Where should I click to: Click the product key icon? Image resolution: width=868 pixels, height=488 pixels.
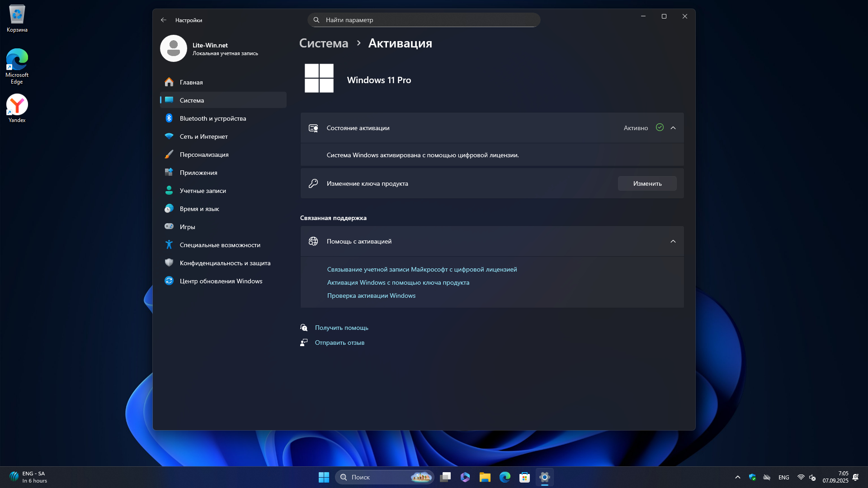[x=313, y=183]
